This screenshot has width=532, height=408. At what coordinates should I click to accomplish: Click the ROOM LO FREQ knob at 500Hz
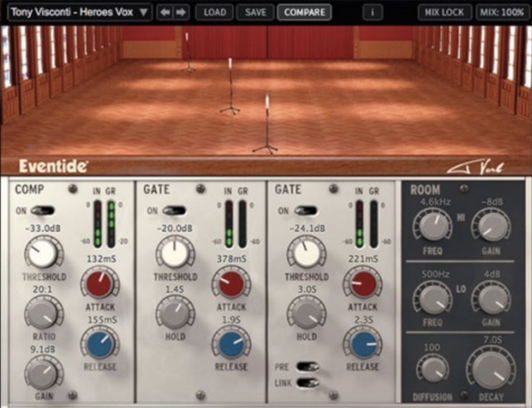tap(432, 298)
